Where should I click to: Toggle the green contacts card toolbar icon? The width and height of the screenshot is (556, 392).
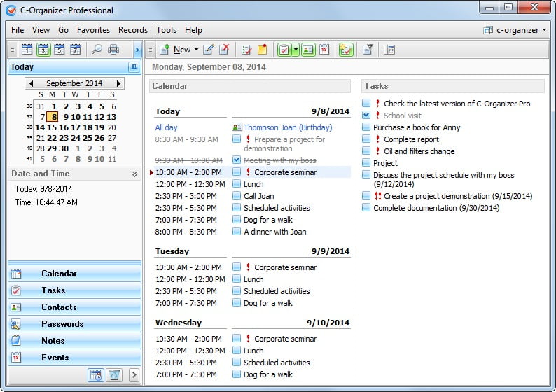(x=308, y=50)
